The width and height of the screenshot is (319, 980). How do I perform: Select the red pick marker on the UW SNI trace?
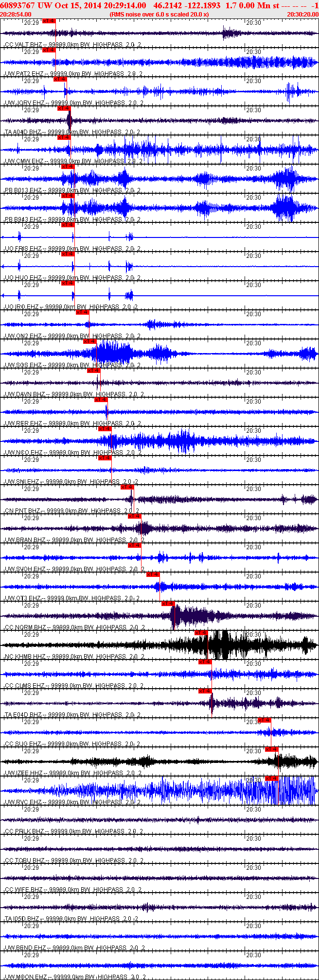click(x=105, y=458)
